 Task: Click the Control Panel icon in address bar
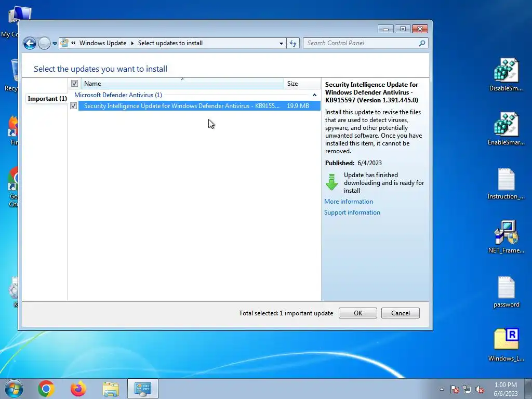click(64, 43)
